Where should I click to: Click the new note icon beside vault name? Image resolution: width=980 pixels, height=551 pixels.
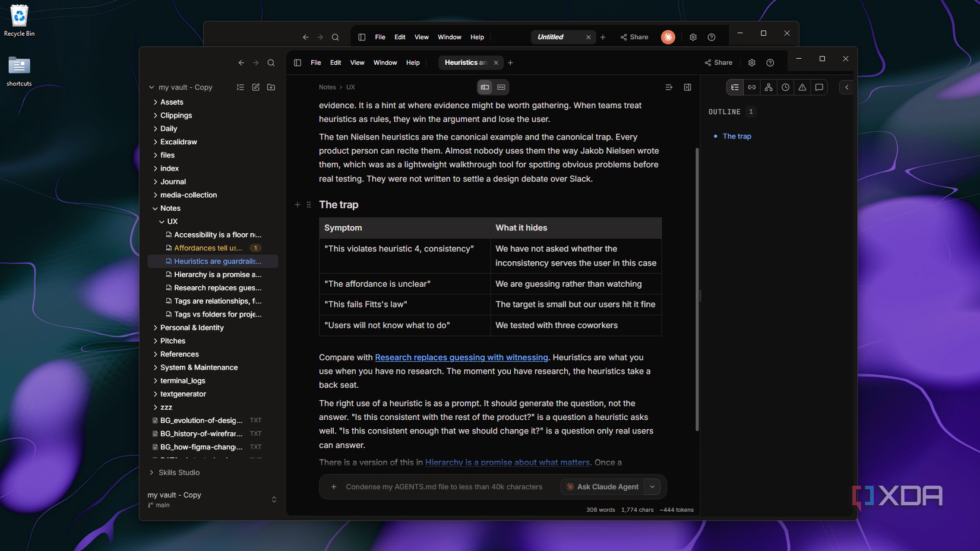(256, 87)
